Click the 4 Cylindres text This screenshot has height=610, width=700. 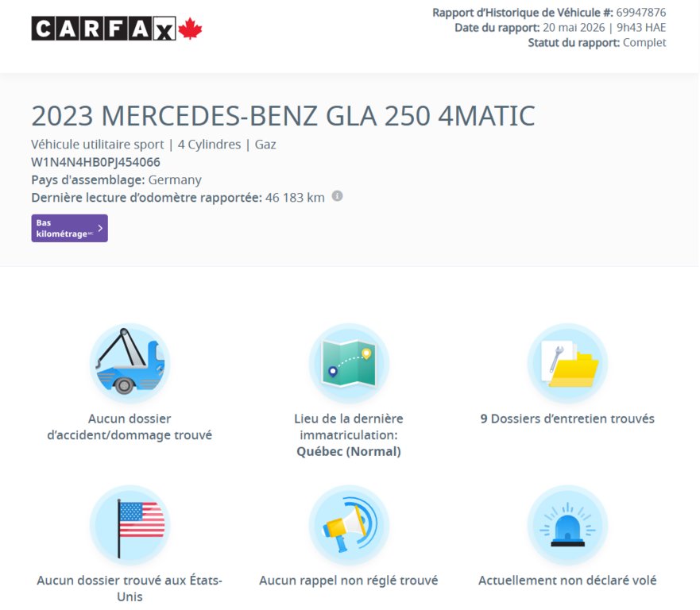210,145
